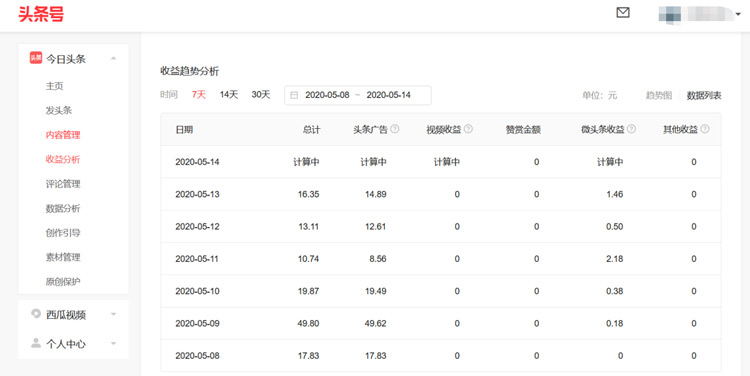
Task: Click total value 49.80
Action: (x=309, y=323)
